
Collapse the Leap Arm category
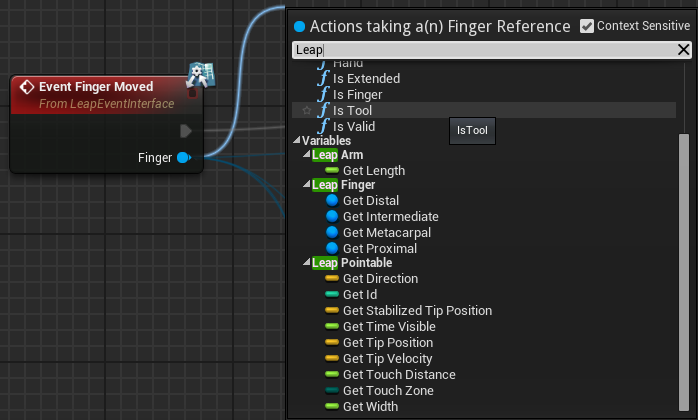click(x=306, y=155)
